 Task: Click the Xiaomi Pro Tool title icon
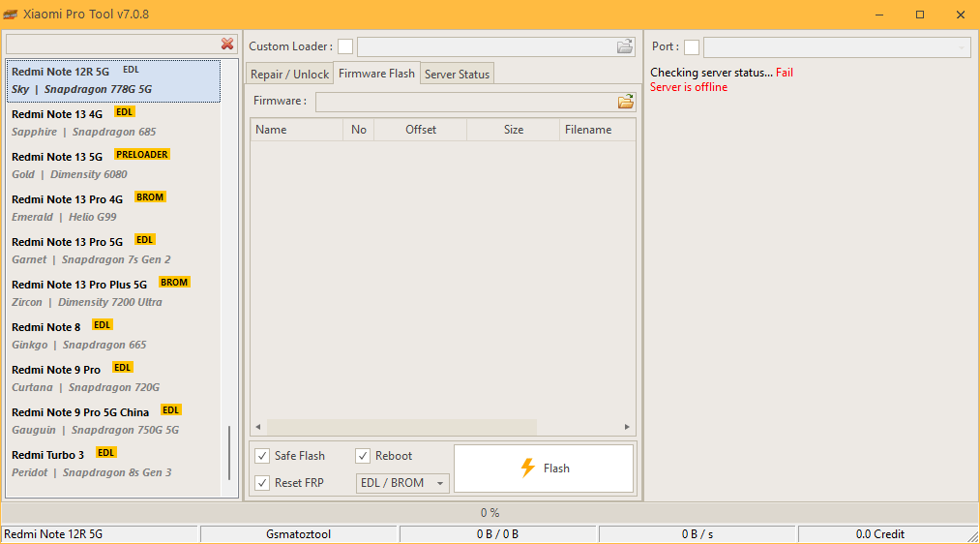(x=11, y=15)
